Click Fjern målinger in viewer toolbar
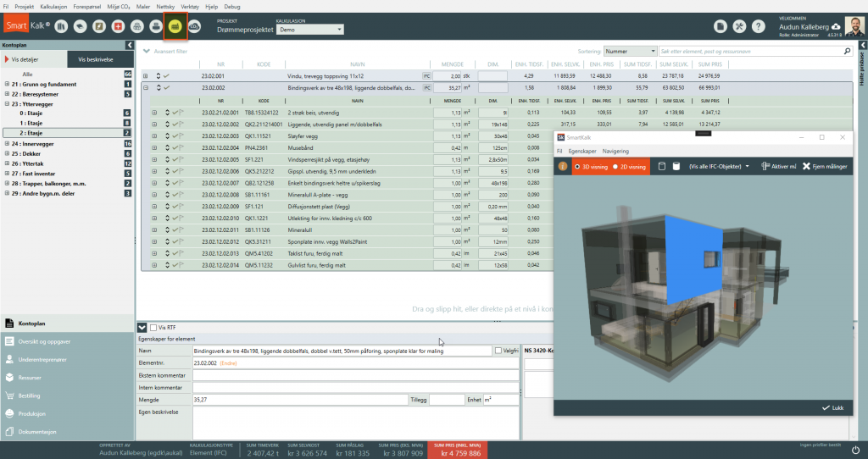This screenshot has width=868, height=459. (825, 167)
